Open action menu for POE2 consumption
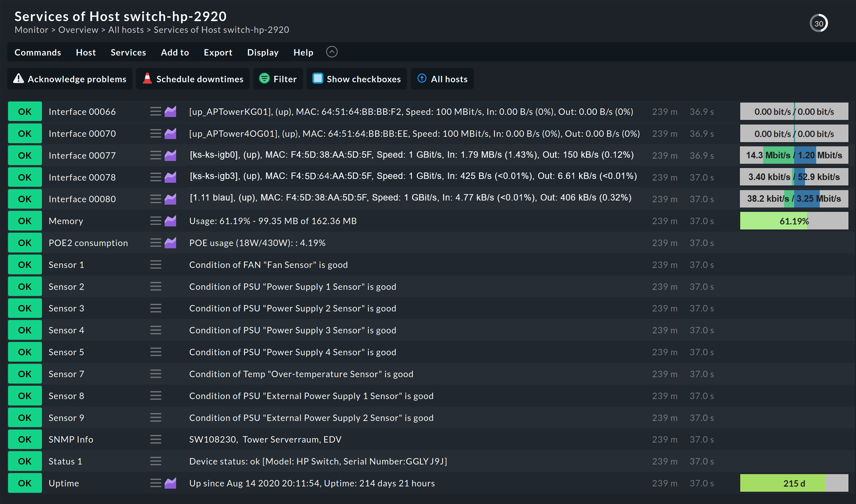 (156, 242)
